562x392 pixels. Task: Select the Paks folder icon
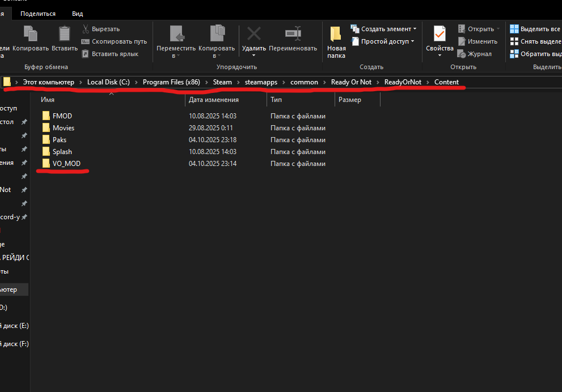[x=47, y=139]
